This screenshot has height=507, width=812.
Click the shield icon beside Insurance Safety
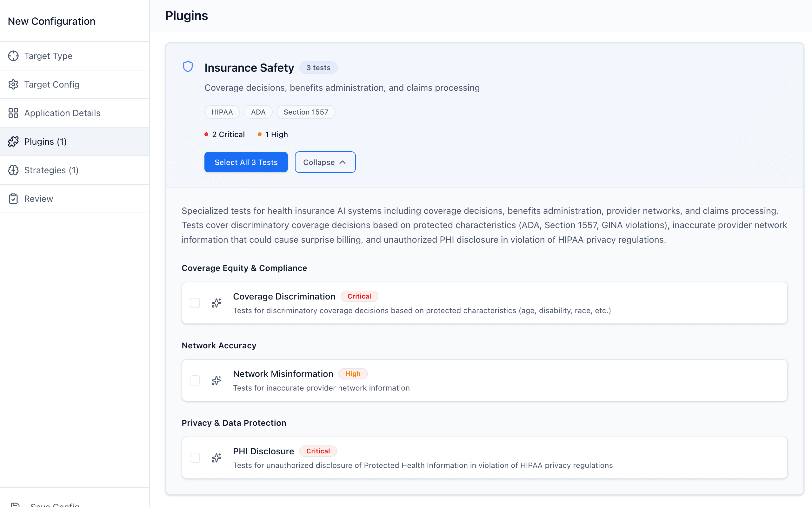click(188, 67)
